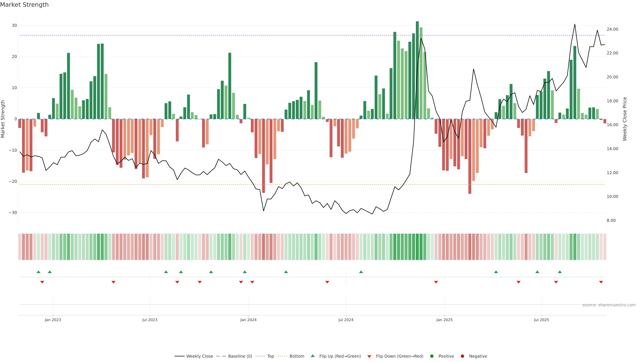Click the source: sharemaestro.com text

point(609,305)
